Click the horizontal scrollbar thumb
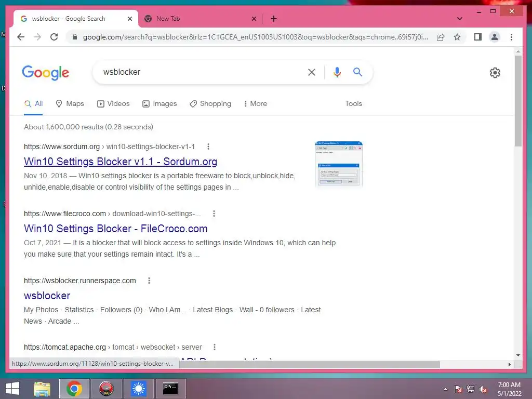Image resolution: width=532 pixels, height=399 pixels. pos(310,364)
